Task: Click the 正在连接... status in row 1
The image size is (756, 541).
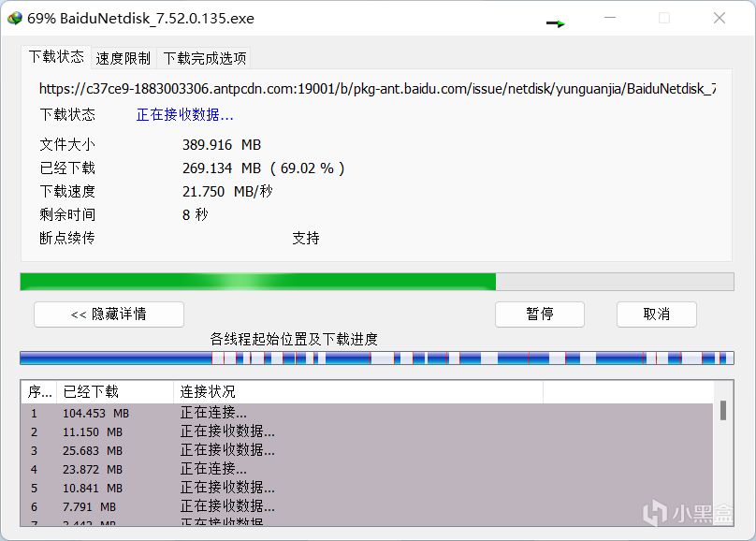Action: click(213, 413)
